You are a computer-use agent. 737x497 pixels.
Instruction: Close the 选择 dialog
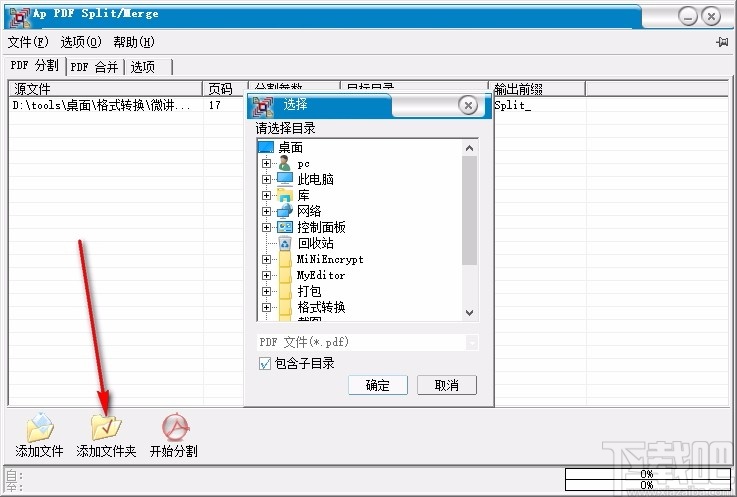[x=468, y=105]
